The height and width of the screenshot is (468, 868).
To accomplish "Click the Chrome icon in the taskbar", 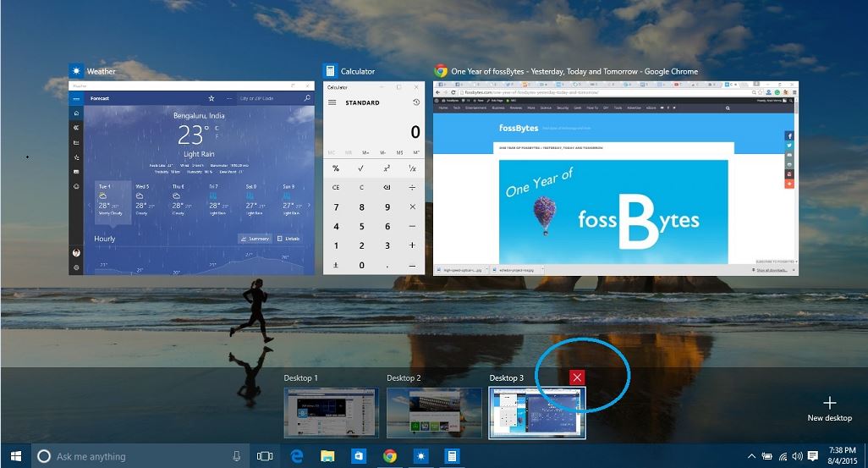I will pos(390,456).
